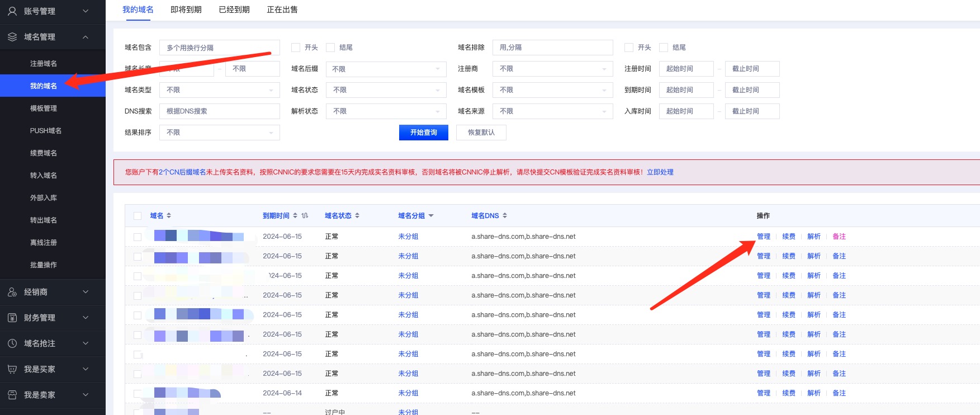The image size is (980, 415).
Task: Click the 域名管理 layers icon
Action: click(12, 37)
